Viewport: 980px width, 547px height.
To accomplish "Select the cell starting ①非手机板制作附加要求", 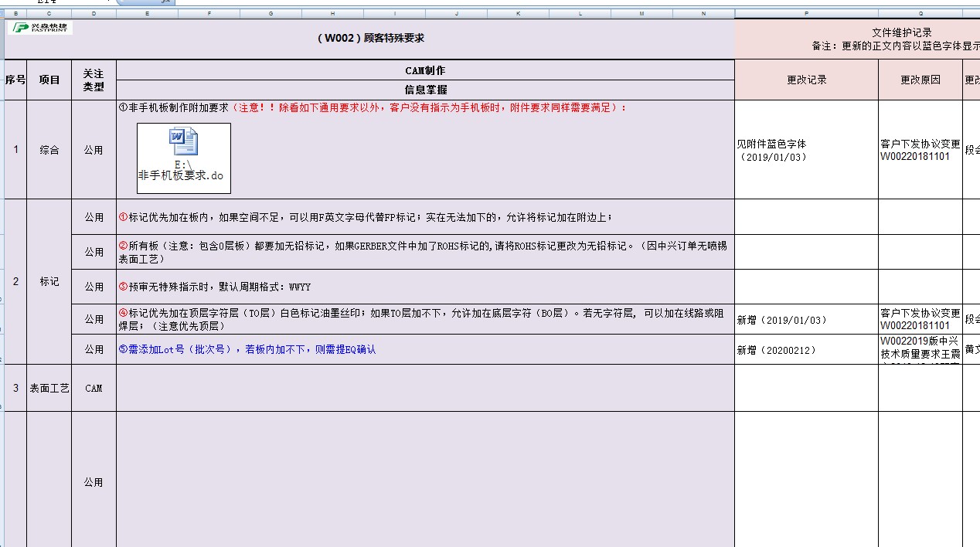I will tap(425, 150).
